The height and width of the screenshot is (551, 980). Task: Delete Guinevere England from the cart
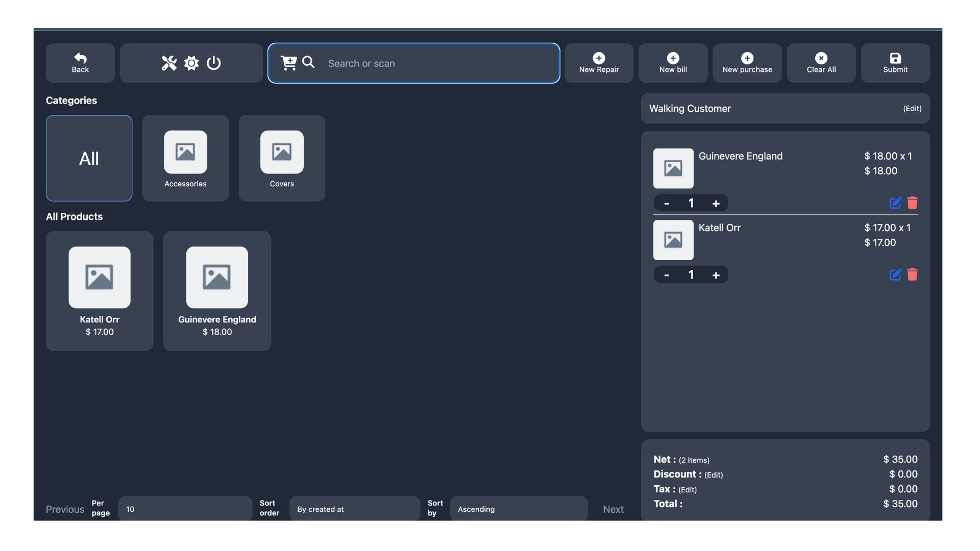click(913, 203)
